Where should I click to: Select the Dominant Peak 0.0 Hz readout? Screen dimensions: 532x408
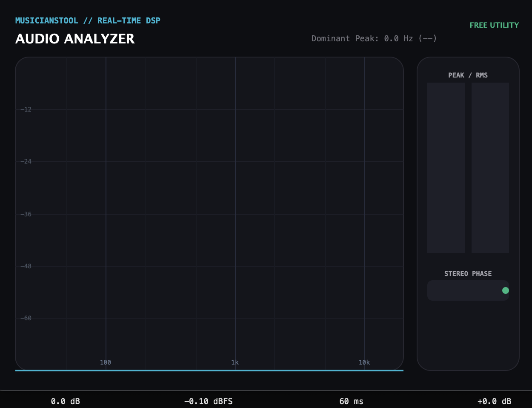click(x=374, y=38)
